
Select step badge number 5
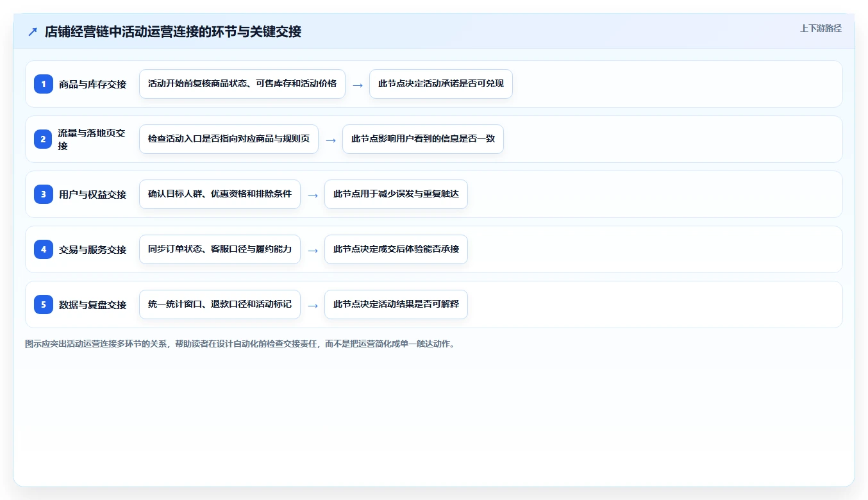click(44, 304)
